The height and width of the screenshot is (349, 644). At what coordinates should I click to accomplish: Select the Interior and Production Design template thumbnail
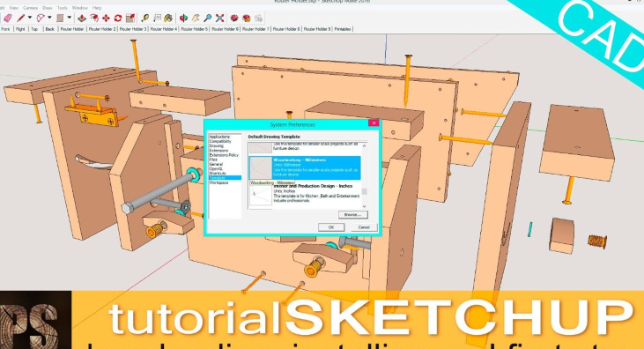pyautogui.click(x=261, y=196)
